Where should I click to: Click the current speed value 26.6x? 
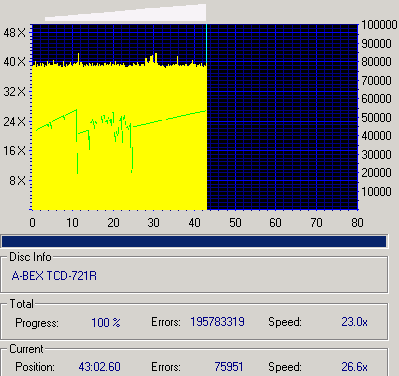tap(354, 367)
